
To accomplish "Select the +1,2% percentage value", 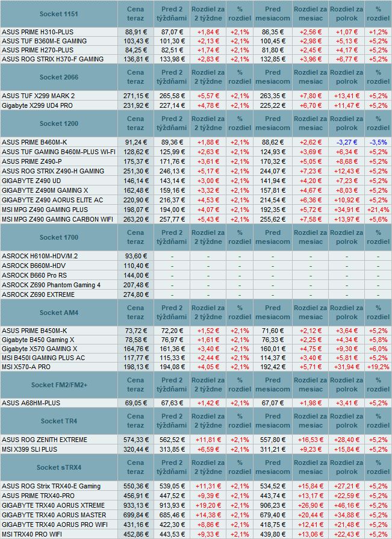I will tap(378, 32).
